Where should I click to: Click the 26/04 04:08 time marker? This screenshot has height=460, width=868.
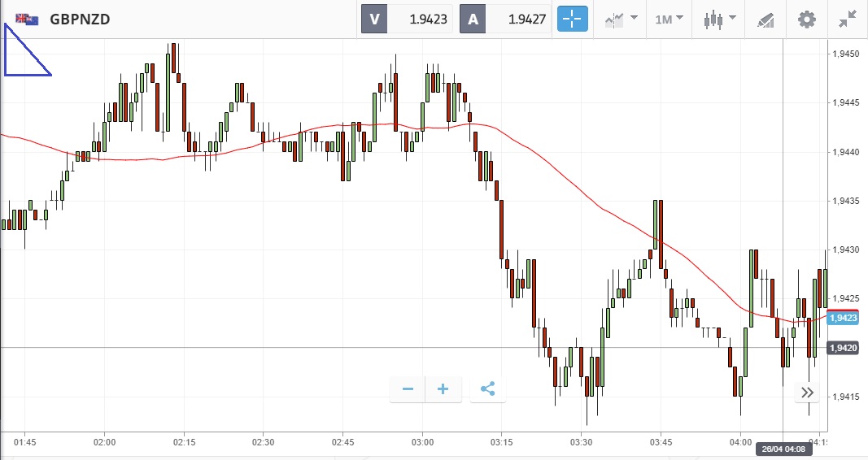(782, 448)
